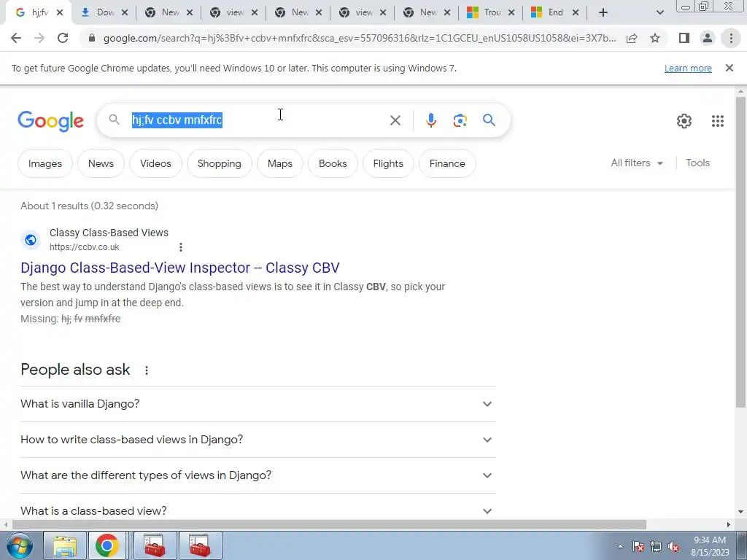Screen dimensions: 747x560
Task: Open People also ask options menu
Action: (147, 370)
